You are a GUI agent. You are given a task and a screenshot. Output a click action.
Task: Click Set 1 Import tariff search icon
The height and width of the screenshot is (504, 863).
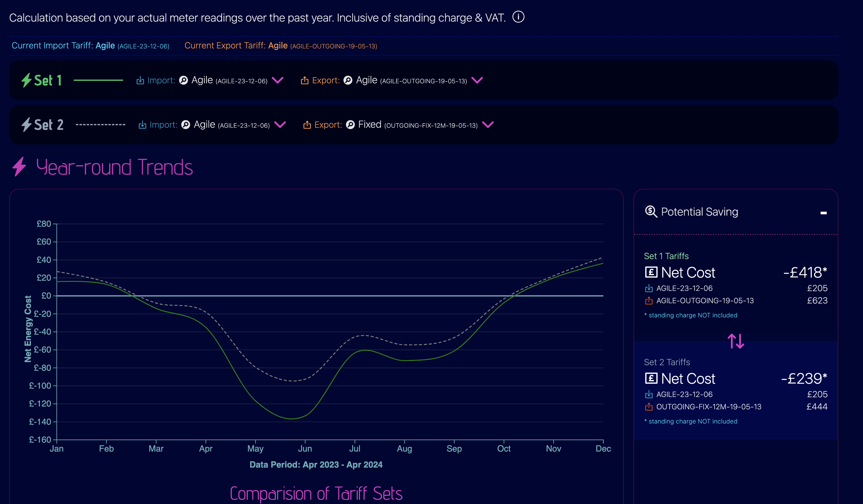(x=184, y=80)
